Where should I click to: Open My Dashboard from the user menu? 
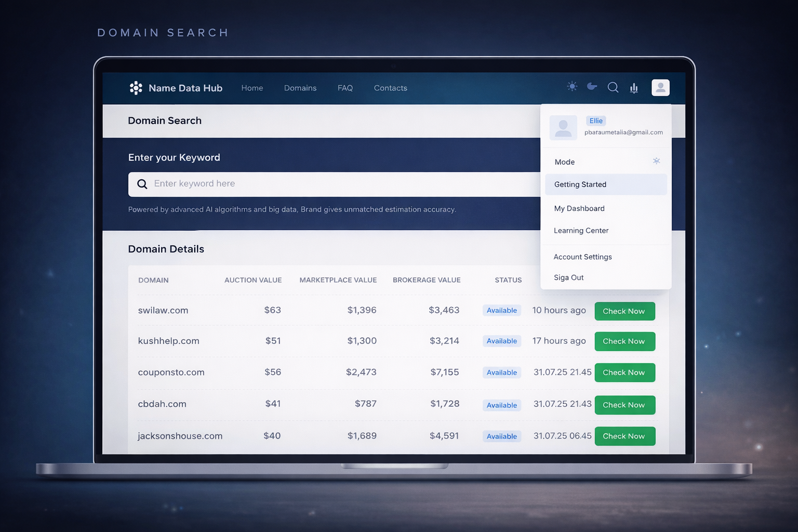coord(579,208)
